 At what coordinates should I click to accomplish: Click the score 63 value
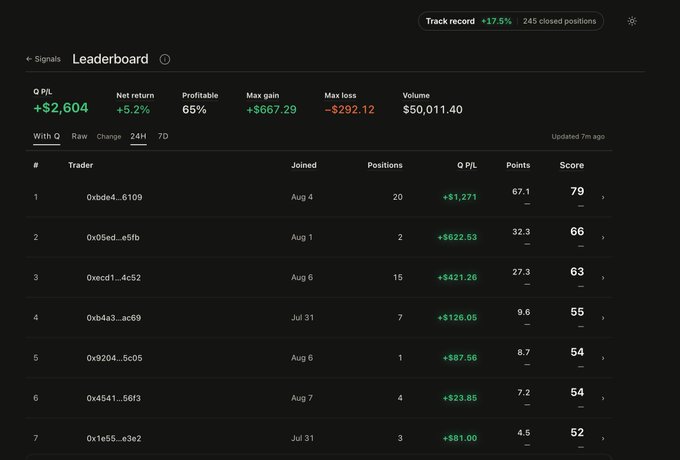click(577, 272)
